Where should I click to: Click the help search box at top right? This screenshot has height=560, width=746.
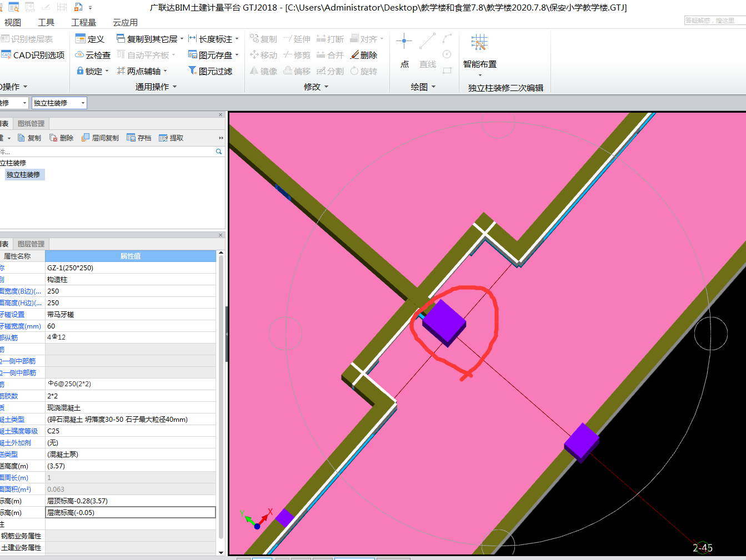coord(714,20)
